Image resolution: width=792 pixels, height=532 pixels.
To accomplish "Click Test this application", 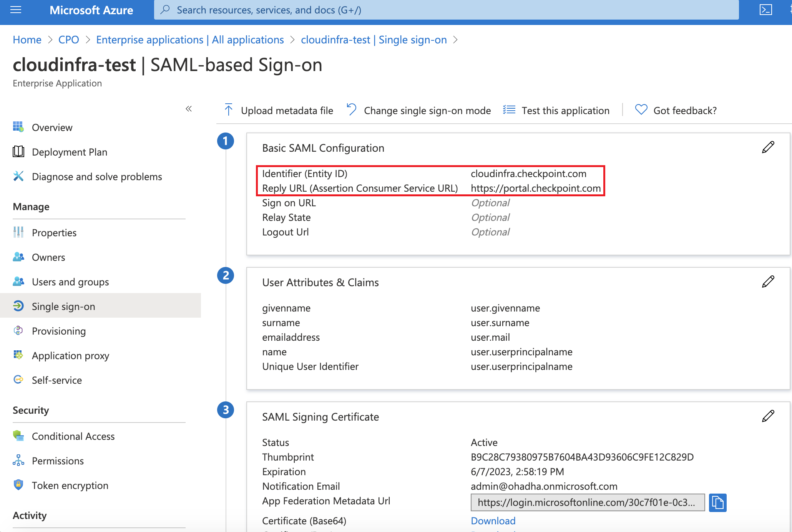I will (565, 110).
